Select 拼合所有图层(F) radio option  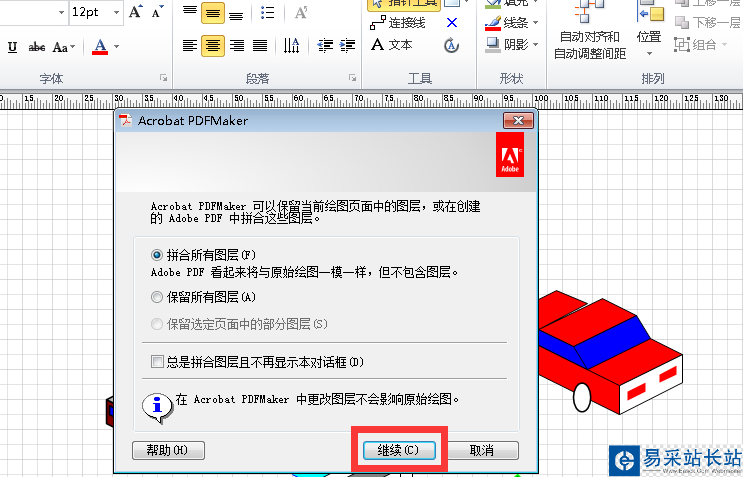156,255
